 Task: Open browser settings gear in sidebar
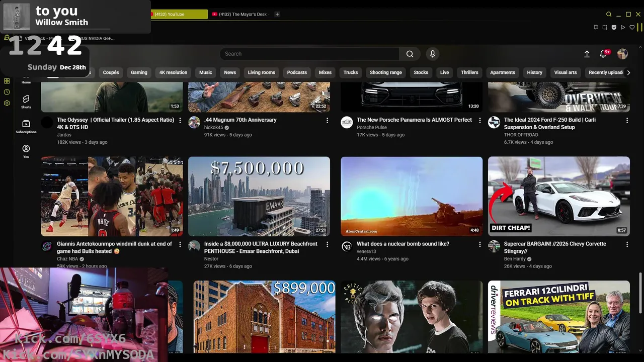pos(7,103)
